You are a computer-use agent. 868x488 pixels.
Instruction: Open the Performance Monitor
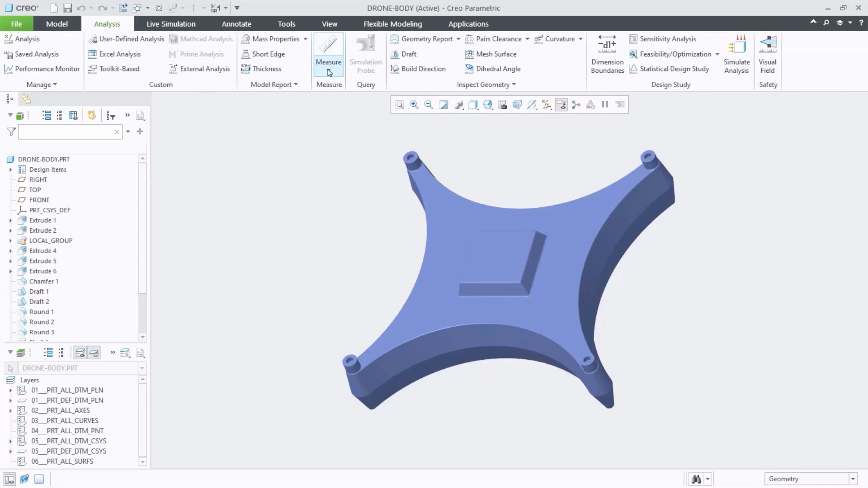coord(42,69)
